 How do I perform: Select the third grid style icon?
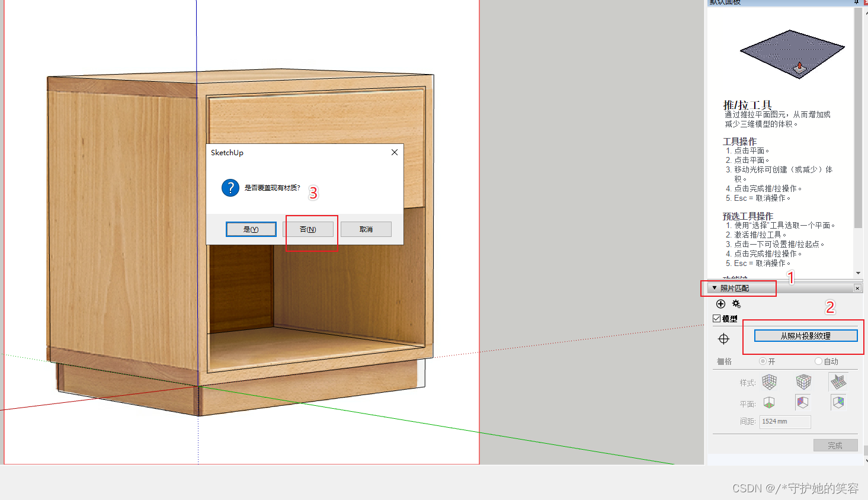pos(838,382)
